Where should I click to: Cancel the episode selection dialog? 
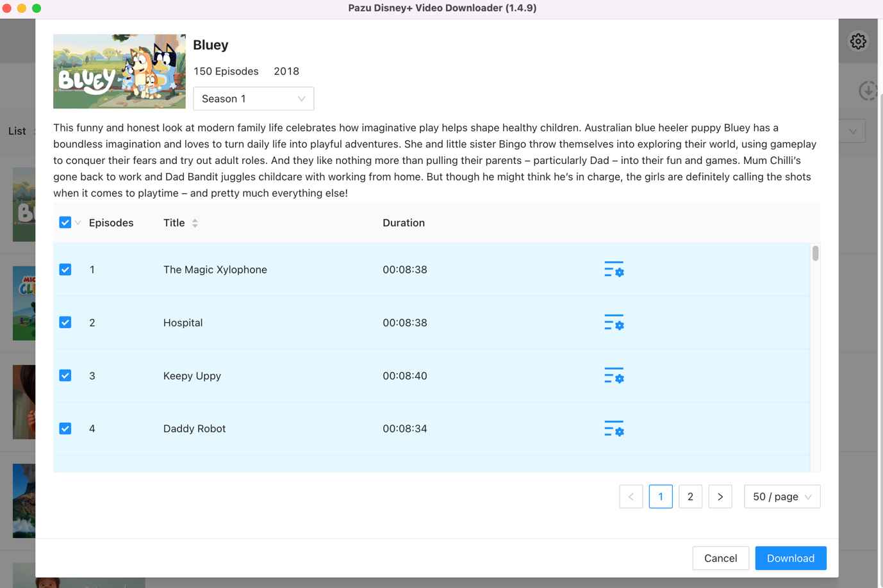(720, 558)
